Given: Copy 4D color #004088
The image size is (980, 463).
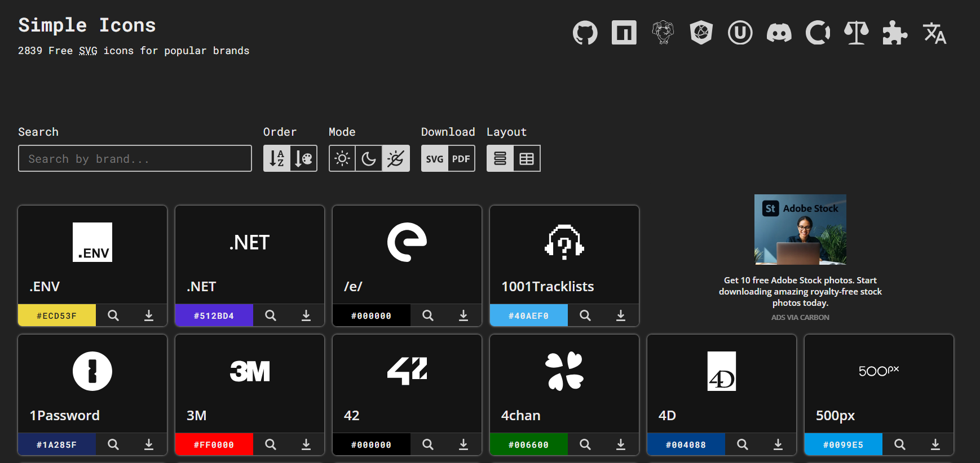Looking at the screenshot, I should pos(686,444).
